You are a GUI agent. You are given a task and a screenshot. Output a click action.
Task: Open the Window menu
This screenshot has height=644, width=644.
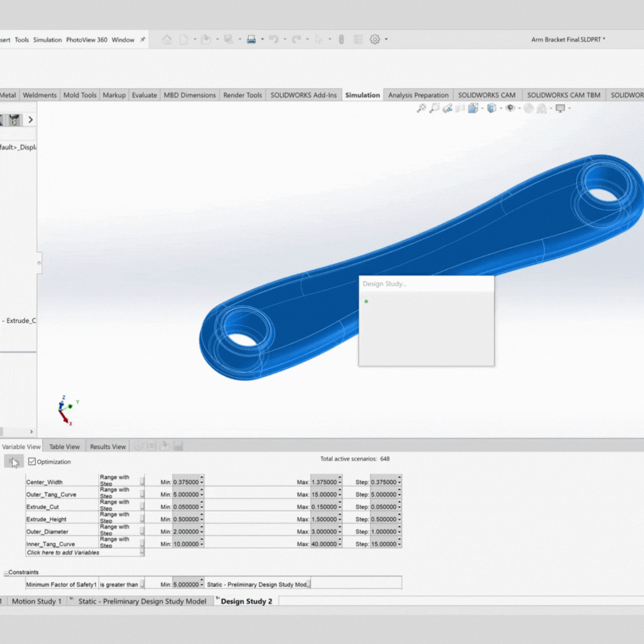(123, 40)
